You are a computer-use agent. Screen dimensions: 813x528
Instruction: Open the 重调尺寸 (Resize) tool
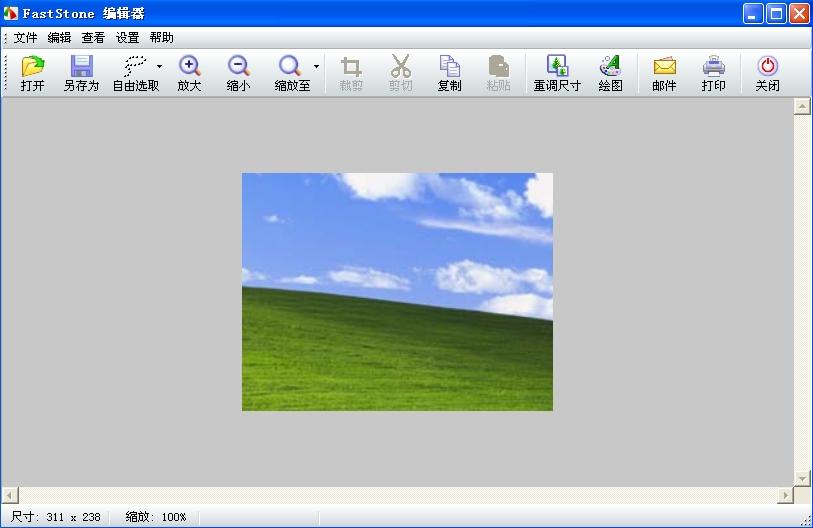click(x=556, y=73)
